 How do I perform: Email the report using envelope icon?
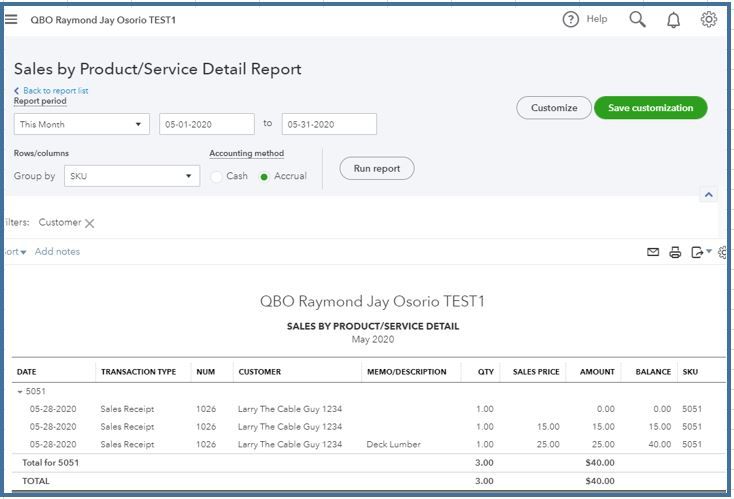(653, 253)
